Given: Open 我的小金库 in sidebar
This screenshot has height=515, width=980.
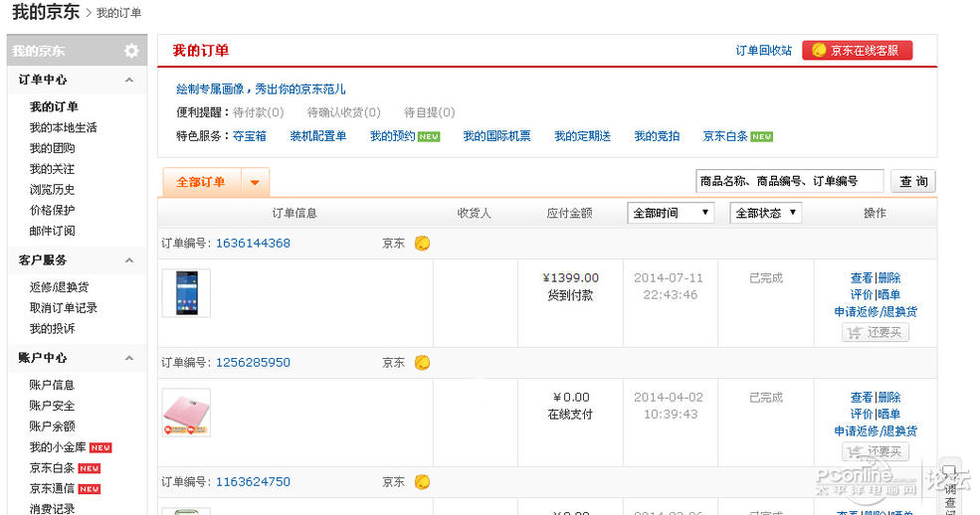Looking at the screenshot, I should [x=58, y=447].
